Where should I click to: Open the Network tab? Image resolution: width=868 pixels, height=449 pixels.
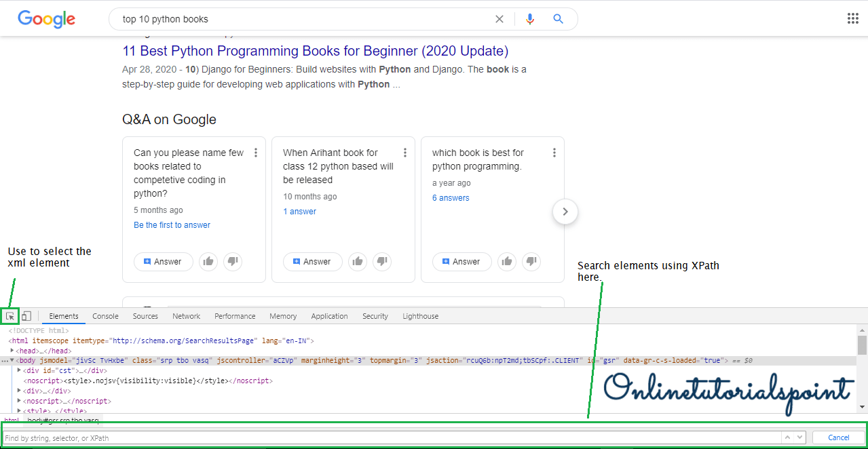[186, 316]
